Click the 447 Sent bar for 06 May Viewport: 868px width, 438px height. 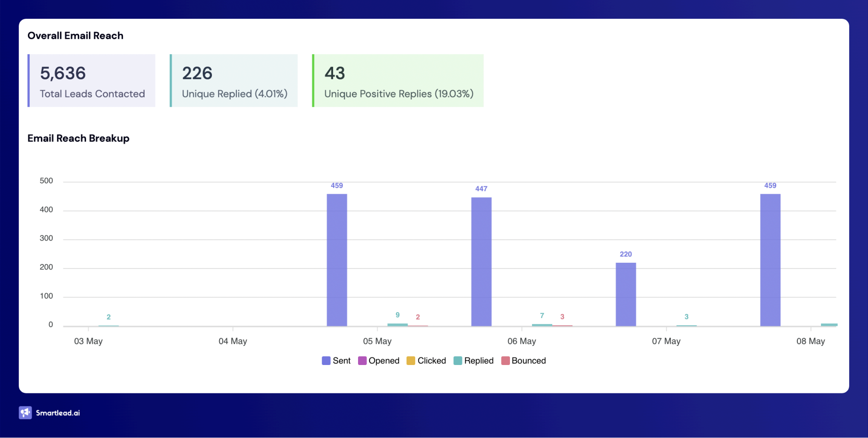481,262
